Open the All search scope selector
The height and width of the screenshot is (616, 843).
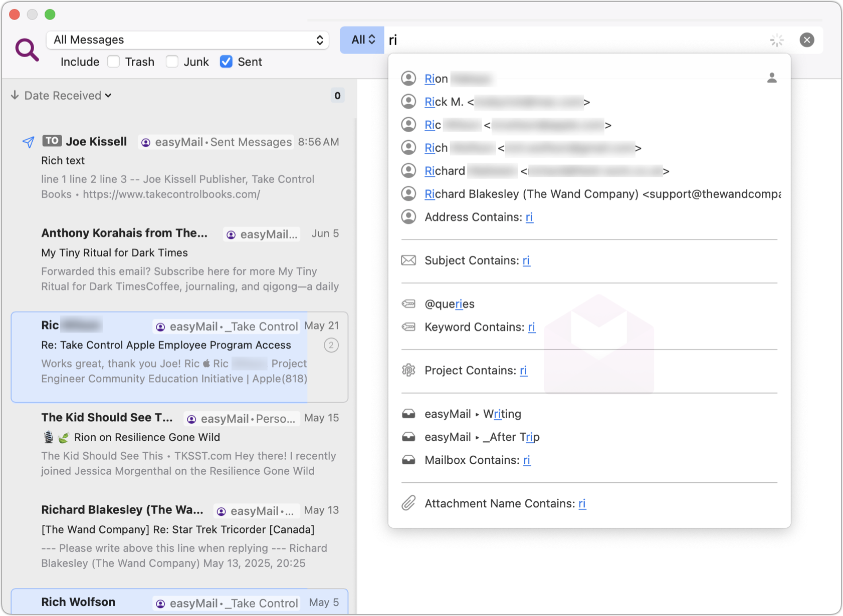pos(362,40)
